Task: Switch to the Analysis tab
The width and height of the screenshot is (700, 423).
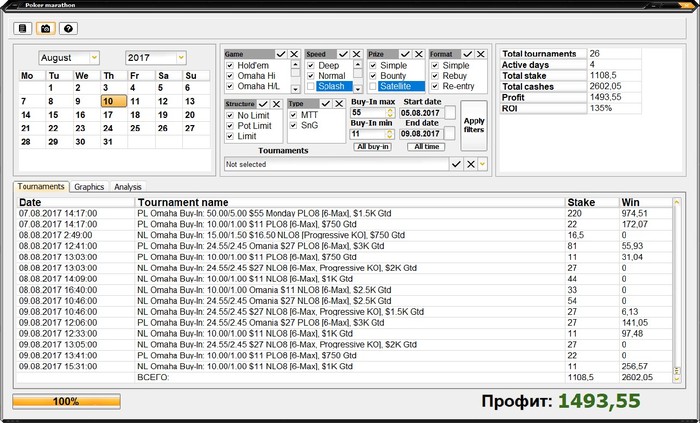Action: pos(128,187)
